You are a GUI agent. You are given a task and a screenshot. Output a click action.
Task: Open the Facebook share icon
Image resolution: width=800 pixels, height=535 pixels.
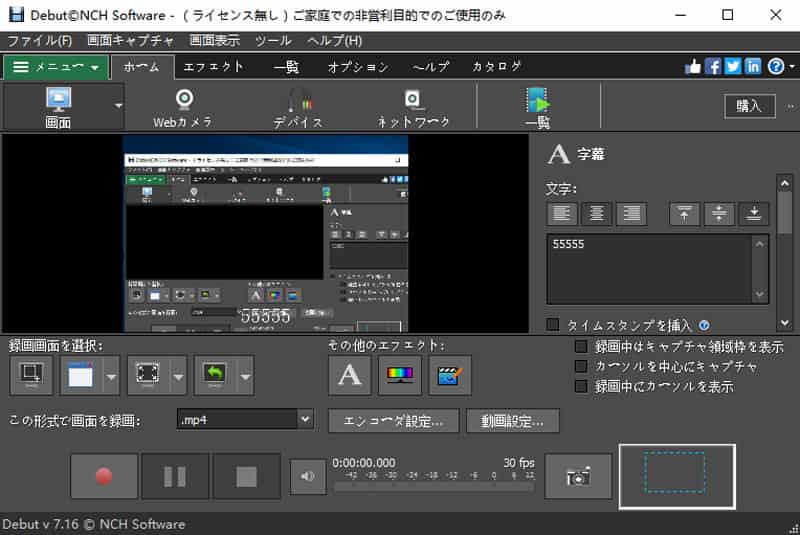pos(713,66)
